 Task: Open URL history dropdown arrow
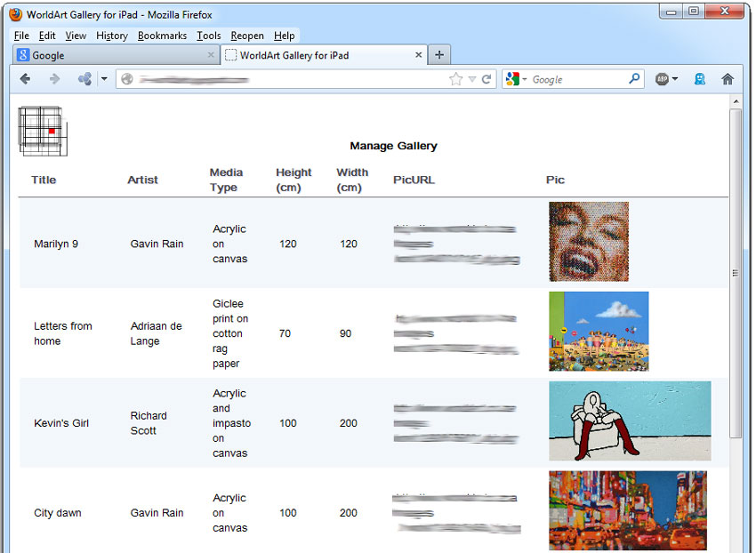(472, 79)
